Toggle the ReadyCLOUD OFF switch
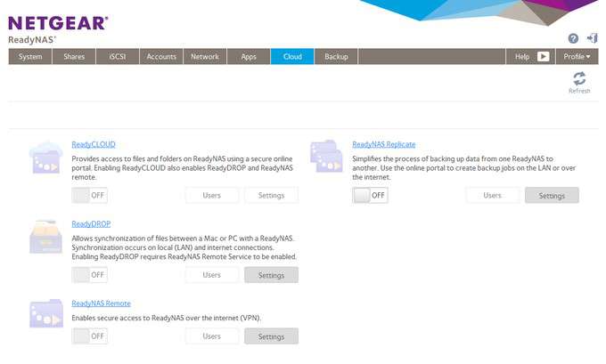Viewport: 606px width, 364px height. click(x=89, y=195)
